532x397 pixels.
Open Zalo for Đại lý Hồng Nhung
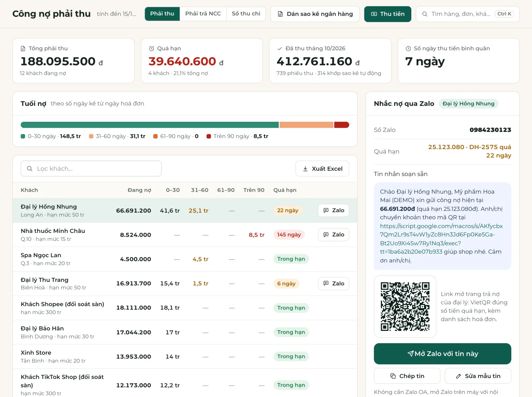click(333, 210)
